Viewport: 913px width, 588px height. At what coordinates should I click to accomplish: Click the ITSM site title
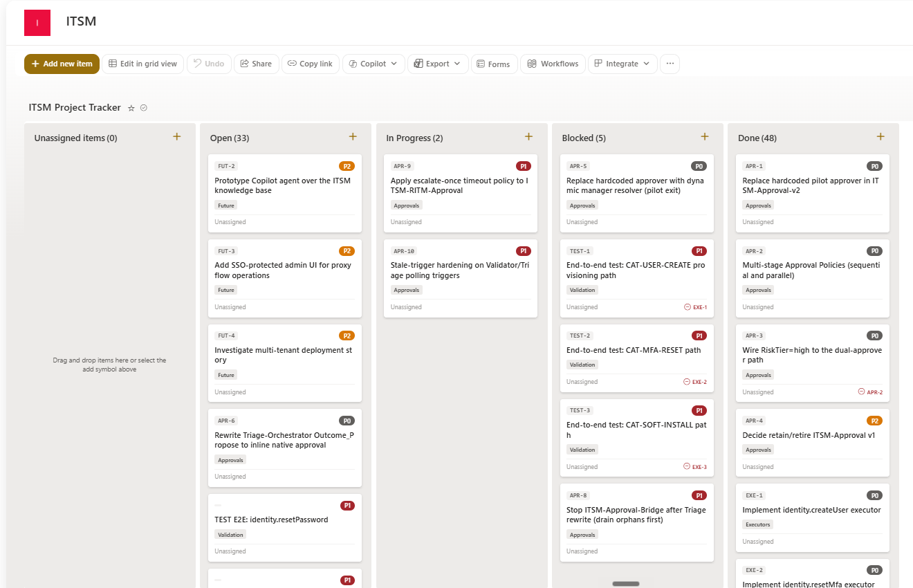click(x=81, y=21)
